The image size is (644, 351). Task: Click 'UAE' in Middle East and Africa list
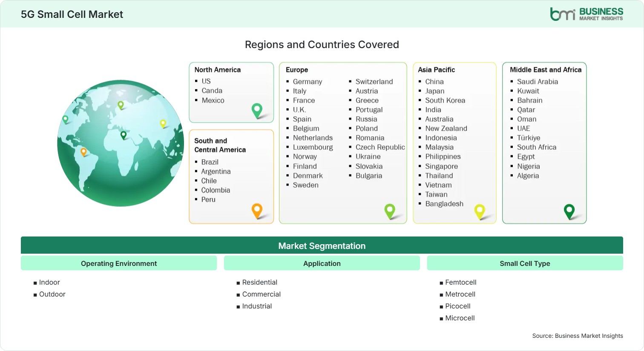pos(523,128)
